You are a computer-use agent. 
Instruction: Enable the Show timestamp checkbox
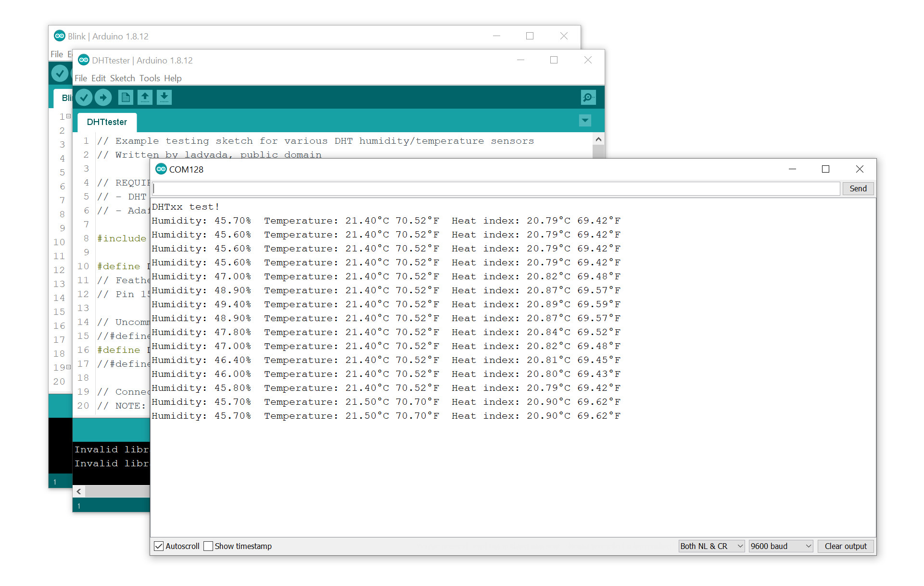point(208,546)
